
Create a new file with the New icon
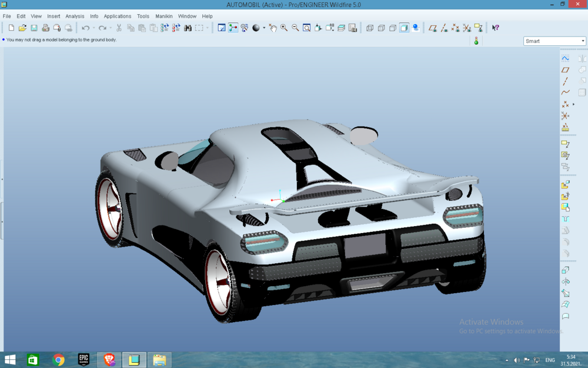pyautogui.click(x=11, y=28)
